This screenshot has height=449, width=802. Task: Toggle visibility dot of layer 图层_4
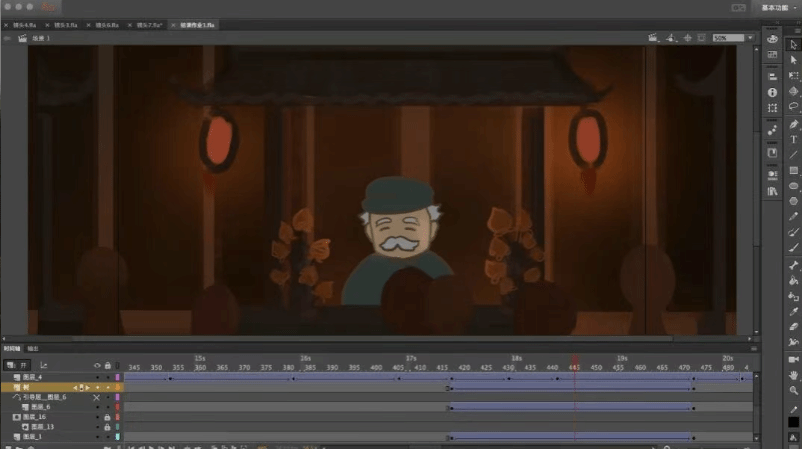click(x=97, y=377)
